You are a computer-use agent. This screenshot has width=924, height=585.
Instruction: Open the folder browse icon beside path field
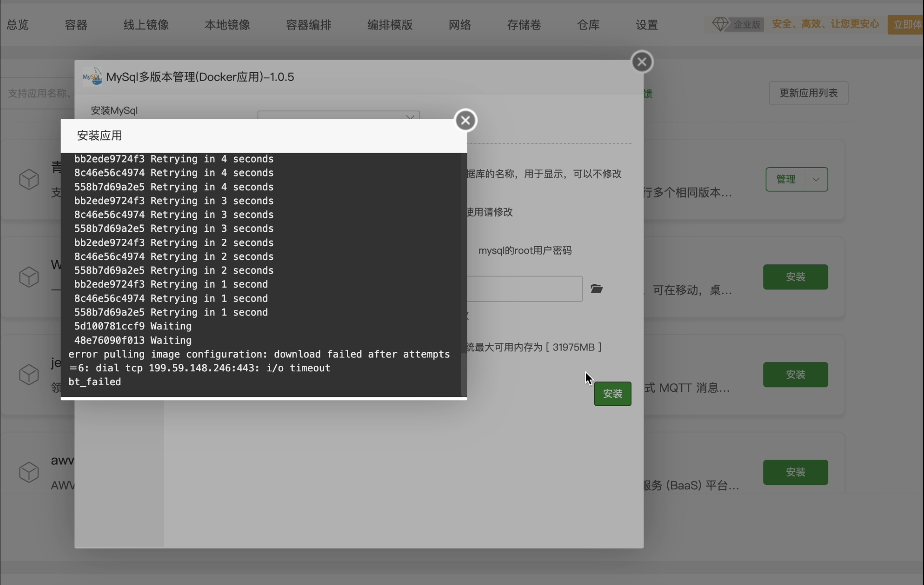coord(597,289)
